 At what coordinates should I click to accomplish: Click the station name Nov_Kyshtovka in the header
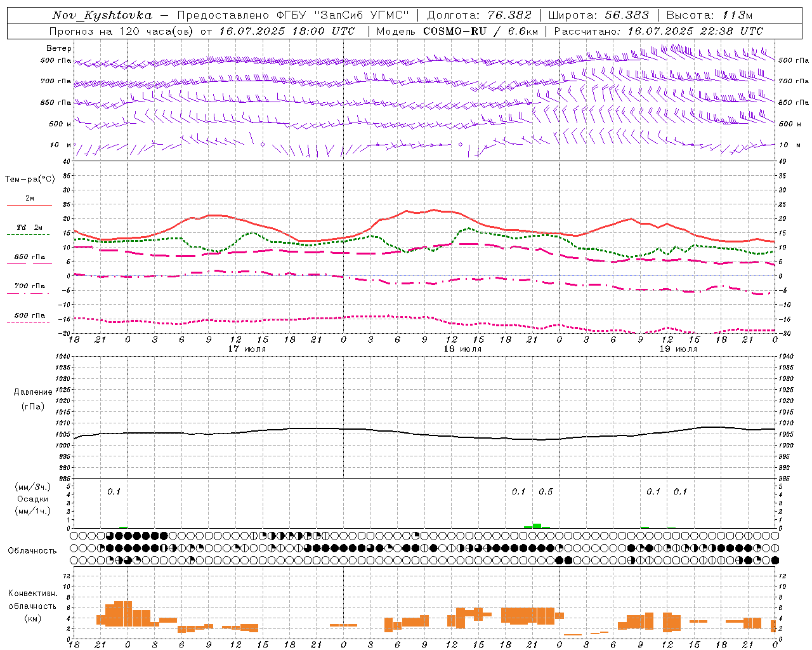click(102, 15)
